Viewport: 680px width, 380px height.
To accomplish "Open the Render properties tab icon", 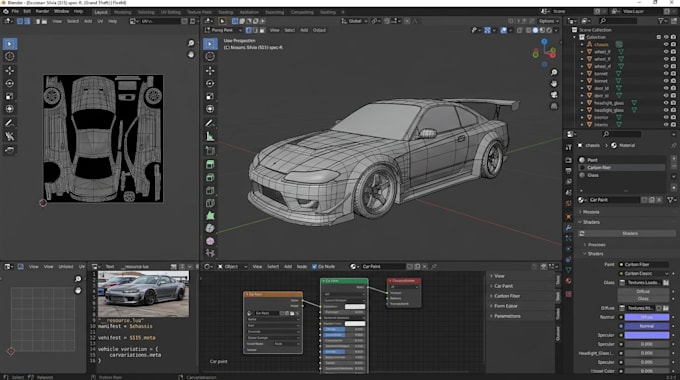I will (x=569, y=160).
